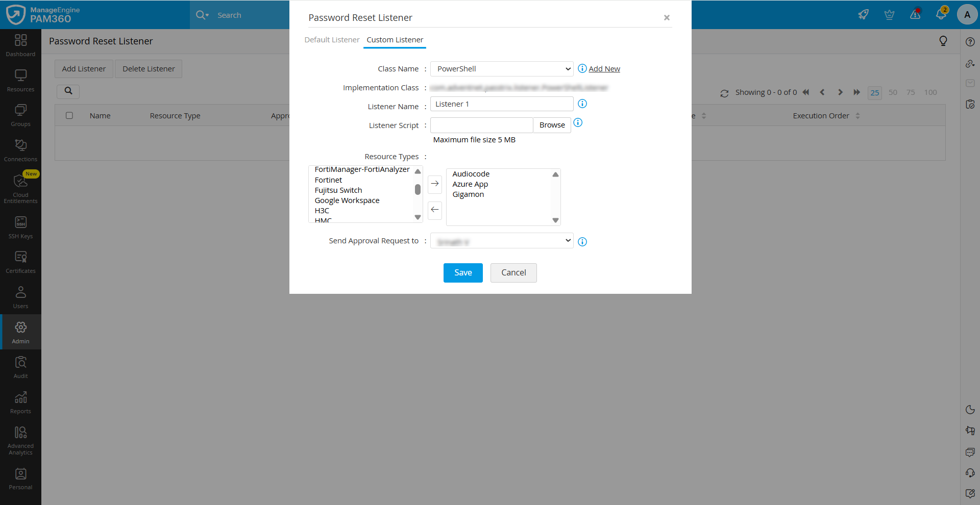Open the user avatar menu

pos(967,15)
